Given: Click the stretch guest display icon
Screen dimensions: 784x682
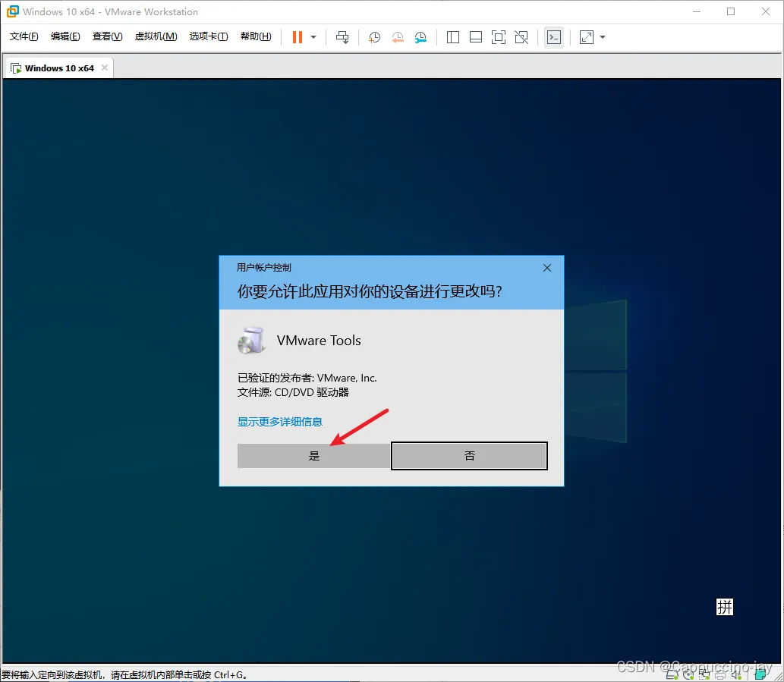Looking at the screenshot, I should pos(587,37).
